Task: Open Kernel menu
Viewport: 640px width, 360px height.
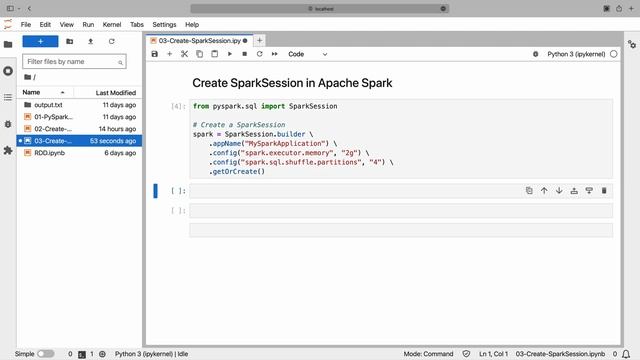Action: [x=112, y=24]
